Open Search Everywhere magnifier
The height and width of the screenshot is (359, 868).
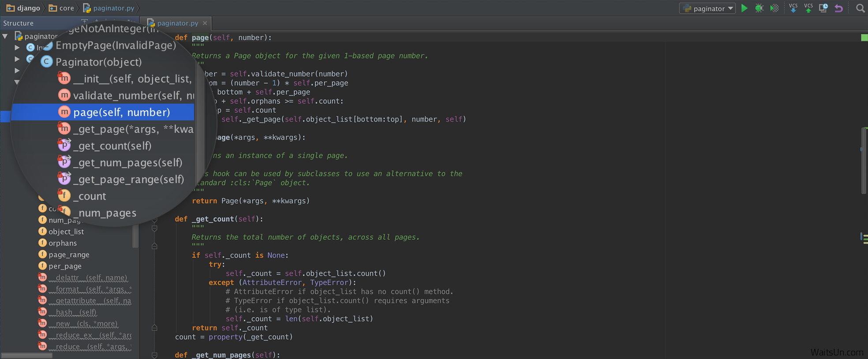click(860, 8)
